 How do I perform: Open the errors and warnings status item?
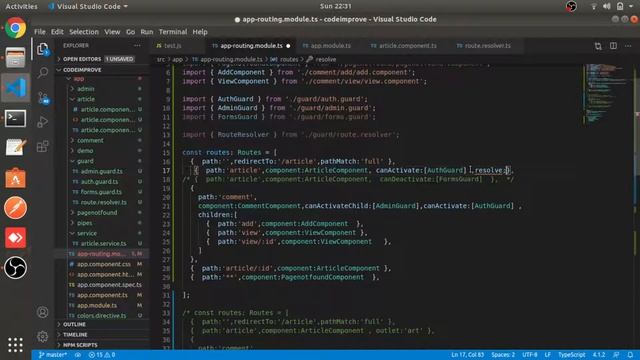click(102, 355)
